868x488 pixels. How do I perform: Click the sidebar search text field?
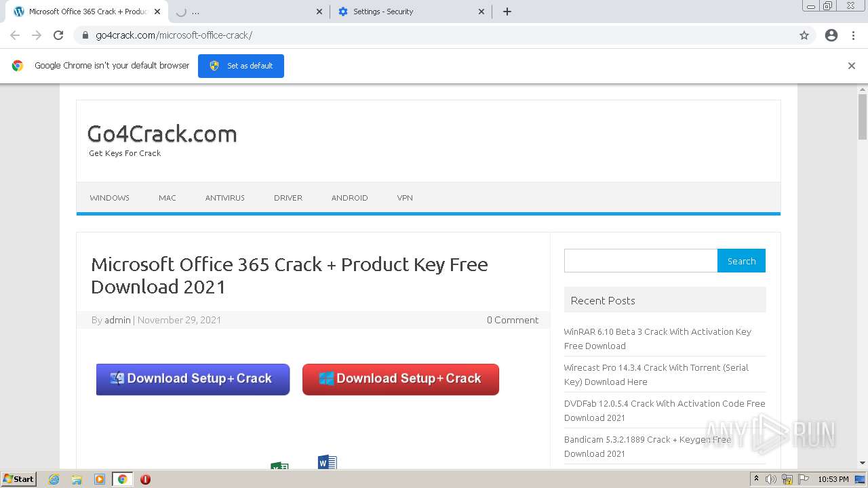641,261
